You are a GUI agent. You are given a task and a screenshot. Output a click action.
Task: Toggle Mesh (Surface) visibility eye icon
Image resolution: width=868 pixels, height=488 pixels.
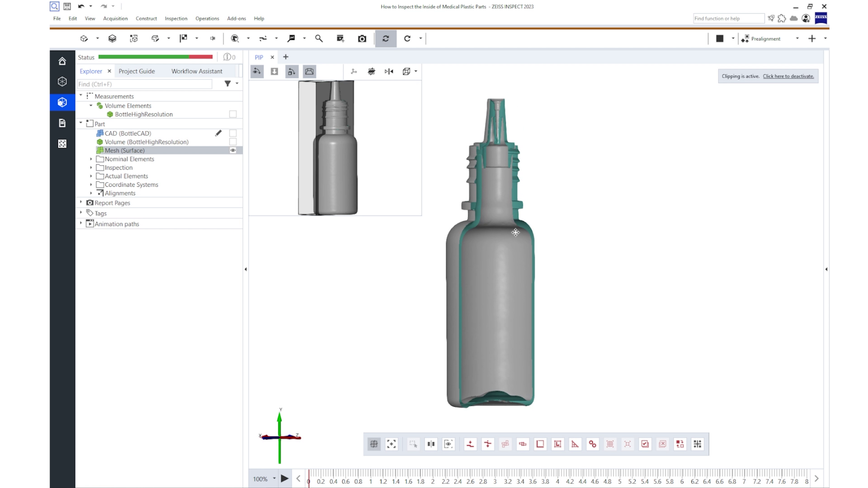[233, 150]
